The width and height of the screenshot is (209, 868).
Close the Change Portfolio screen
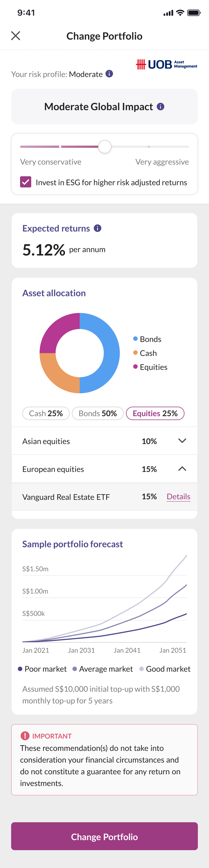[16, 36]
